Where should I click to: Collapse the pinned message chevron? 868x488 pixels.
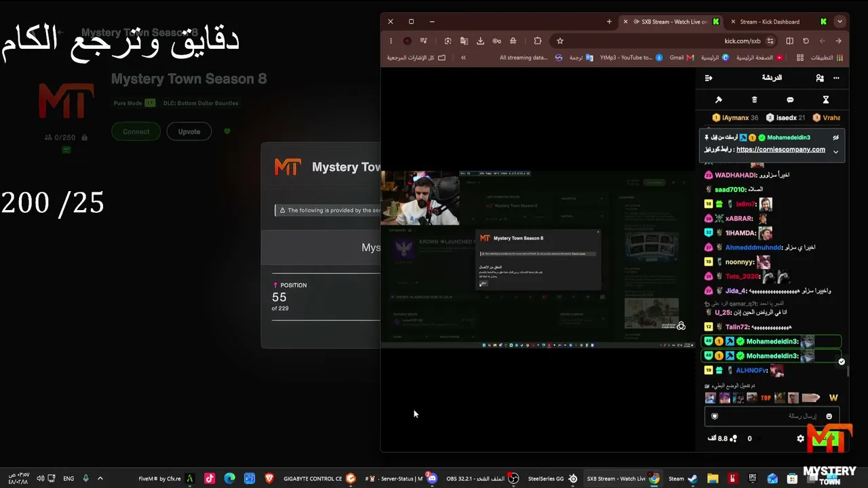tap(835, 152)
